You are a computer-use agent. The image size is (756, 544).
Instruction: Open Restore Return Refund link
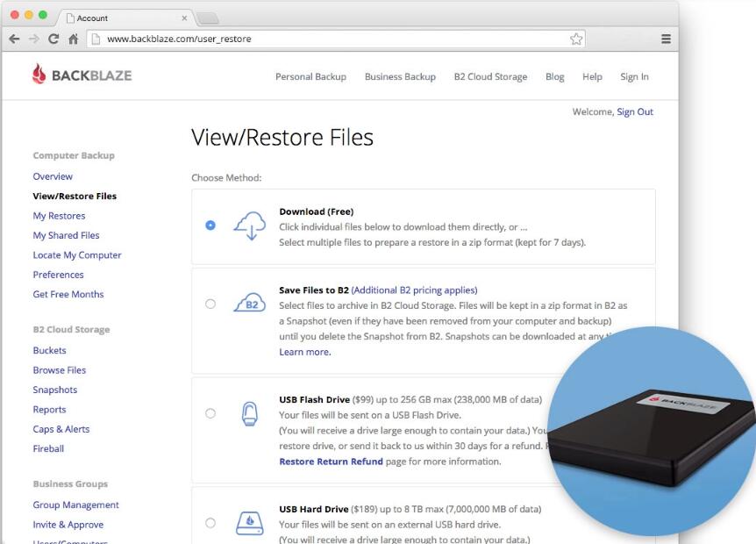pyautogui.click(x=331, y=462)
